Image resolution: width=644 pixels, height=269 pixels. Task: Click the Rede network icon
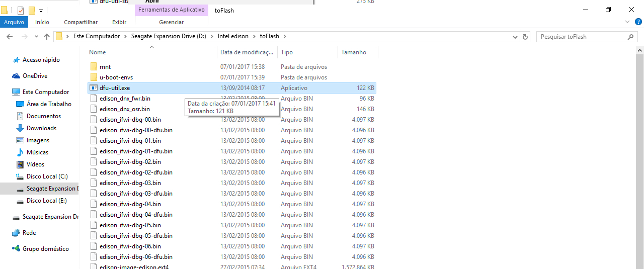tap(16, 233)
